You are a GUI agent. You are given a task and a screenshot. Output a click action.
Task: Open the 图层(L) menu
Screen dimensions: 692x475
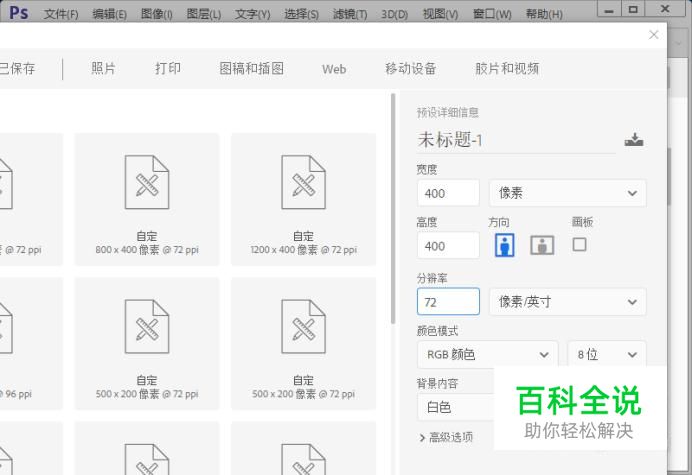[x=203, y=14]
